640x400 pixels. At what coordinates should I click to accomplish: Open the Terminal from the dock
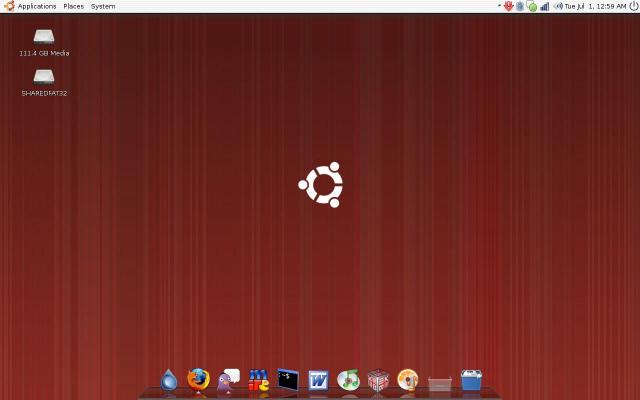(288, 380)
